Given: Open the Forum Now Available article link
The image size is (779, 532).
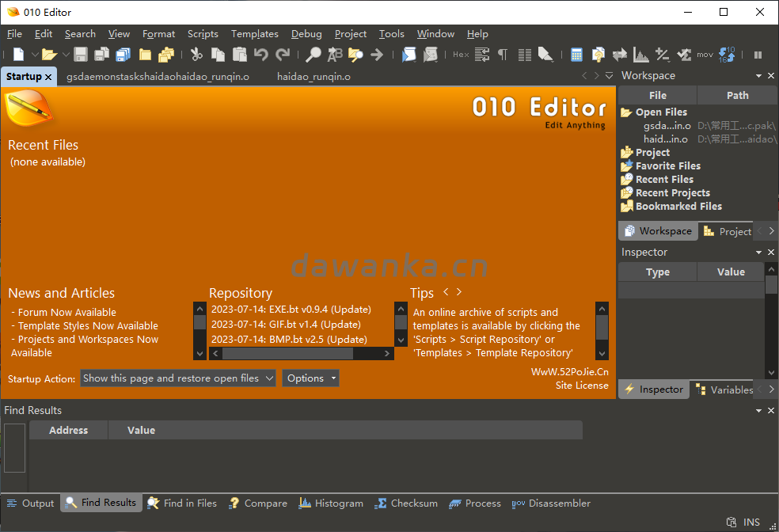Looking at the screenshot, I should (67, 313).
